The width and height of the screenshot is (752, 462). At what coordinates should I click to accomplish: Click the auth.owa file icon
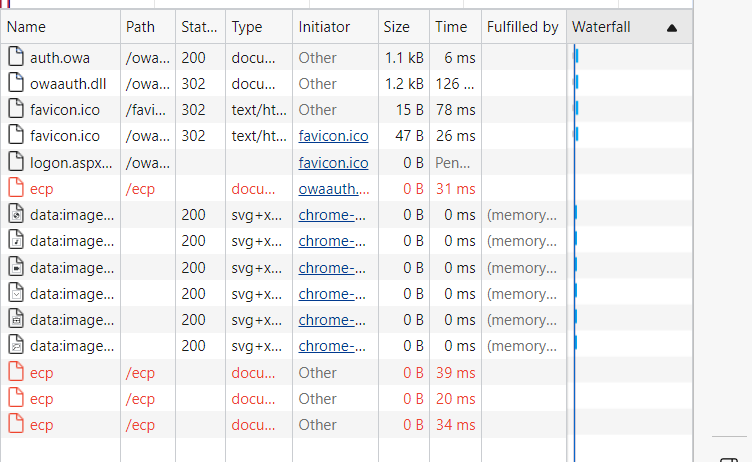[x=15, y=58]
